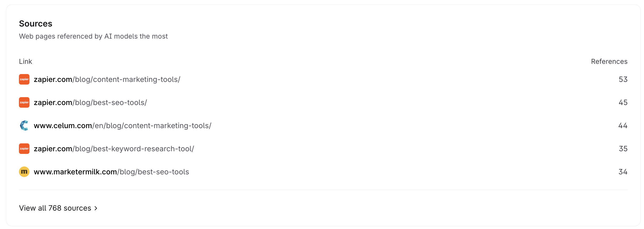Open www.marketermilk.com best-seo-tools link

(x=111, y=172)
